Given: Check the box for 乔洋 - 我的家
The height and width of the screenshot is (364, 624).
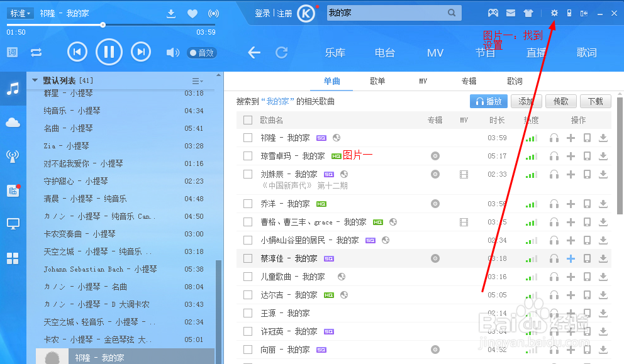Looking at the screenshot, I should click(x=248, y=204).
